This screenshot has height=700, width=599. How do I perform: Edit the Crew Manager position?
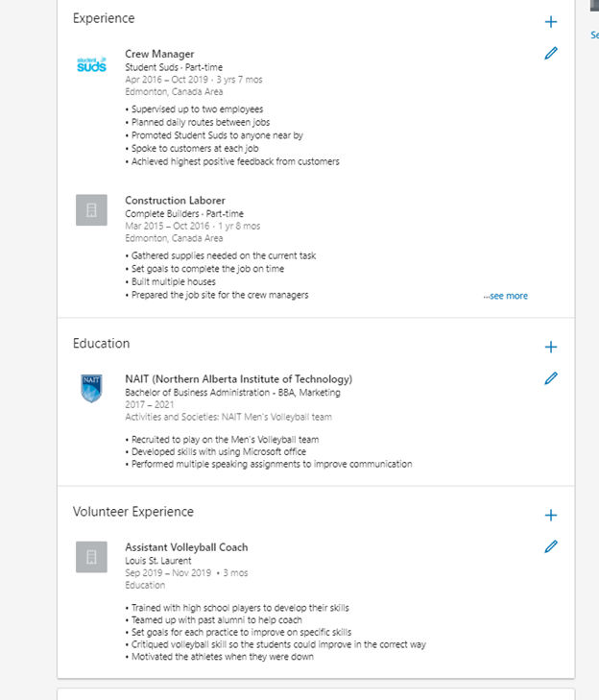coord(550,54)
